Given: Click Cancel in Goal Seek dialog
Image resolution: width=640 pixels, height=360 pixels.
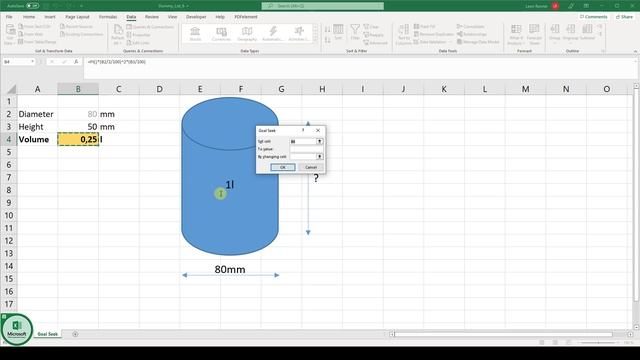Looking at the screenshot, I should pos(311,167).
